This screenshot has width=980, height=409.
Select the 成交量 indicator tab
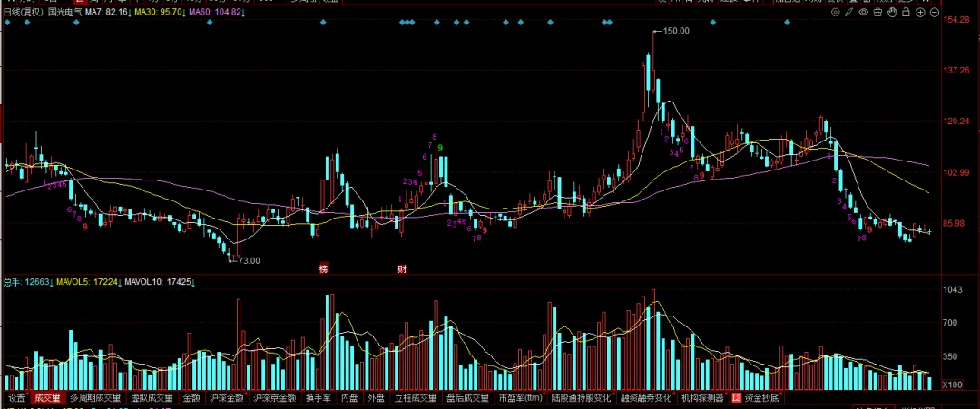47,397
